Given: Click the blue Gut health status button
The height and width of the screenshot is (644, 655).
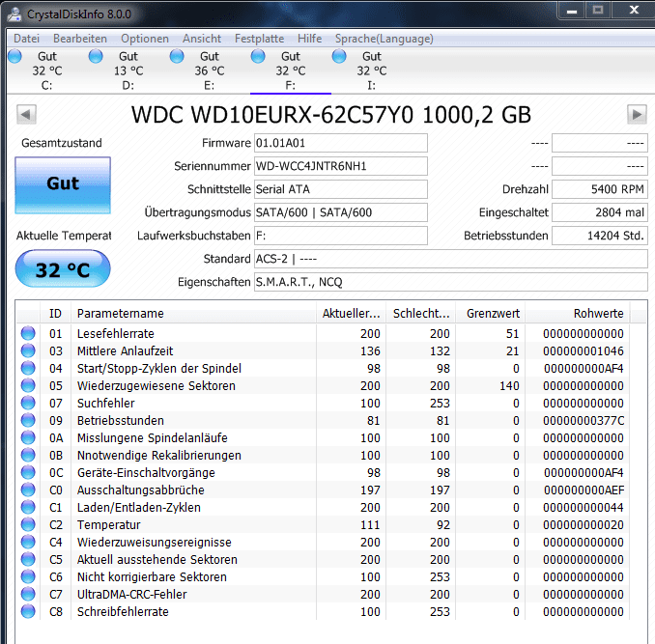Looking at the screenshot, I should coord(63,185).
